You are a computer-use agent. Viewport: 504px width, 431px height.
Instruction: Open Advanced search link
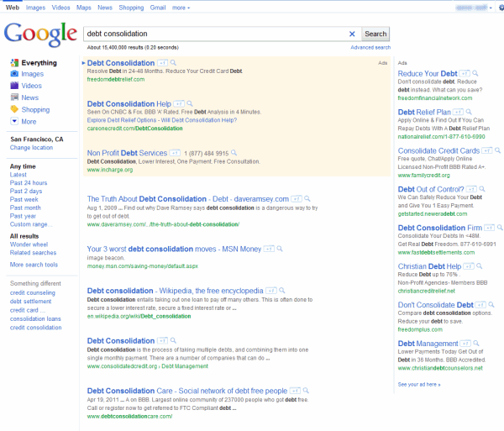pos(370,48)
